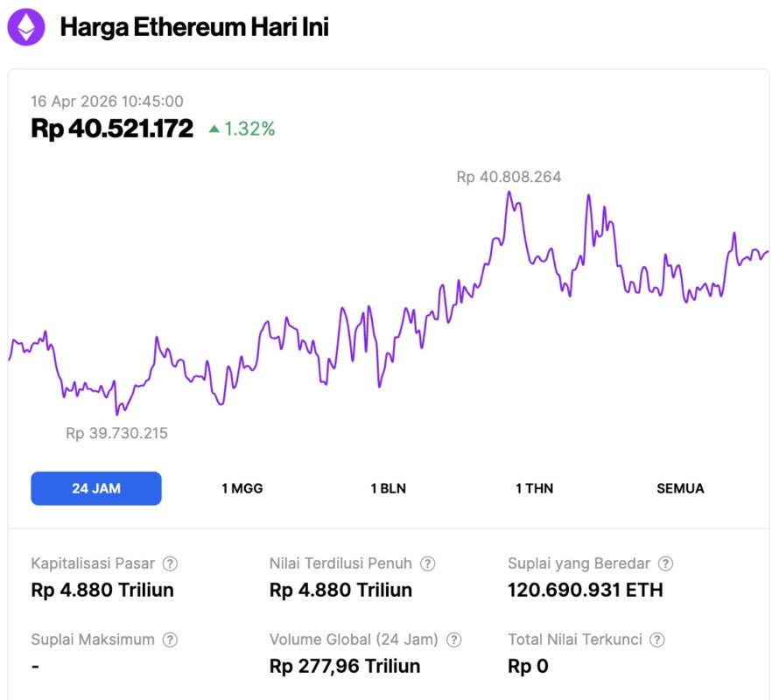Click the Rp 277,96 Triliun volume value
Image resolution: width=772 pixels, height=700 pixels.
[345, 666]
